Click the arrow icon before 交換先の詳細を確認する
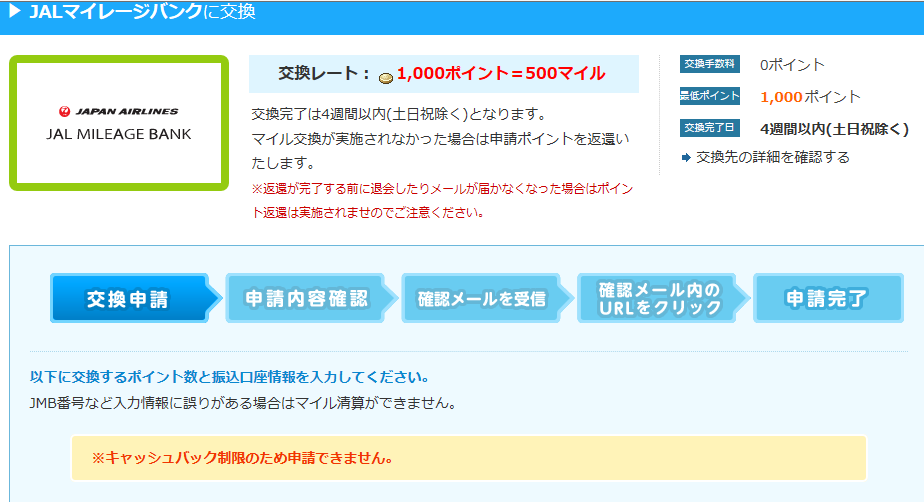 coord(686,157)
